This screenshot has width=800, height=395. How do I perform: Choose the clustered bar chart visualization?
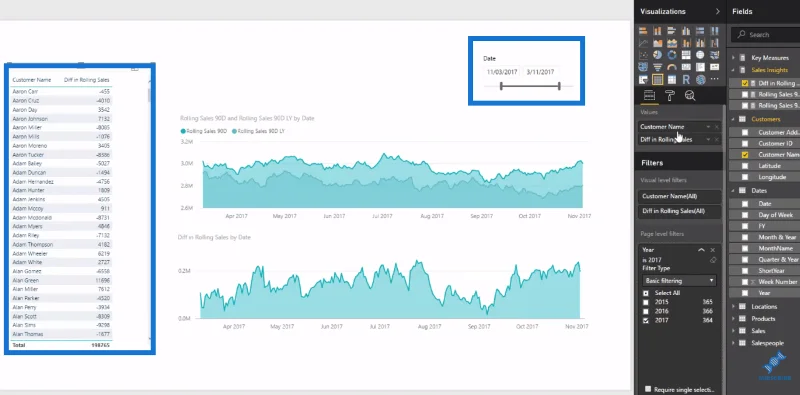tap(672, 31)
